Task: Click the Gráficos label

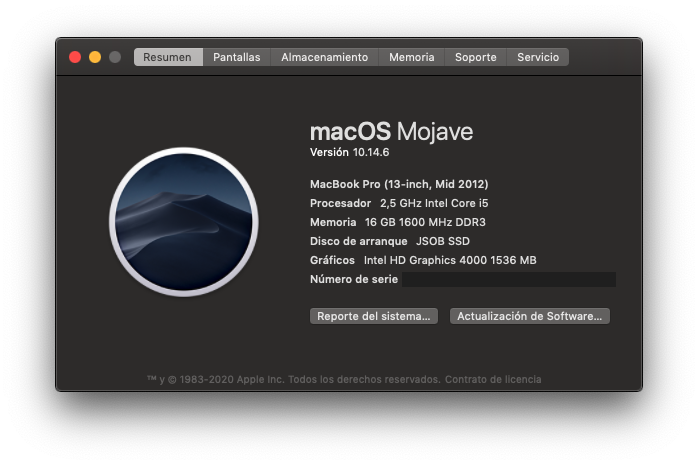Action: pyautogui.click(x=333, y=260)
